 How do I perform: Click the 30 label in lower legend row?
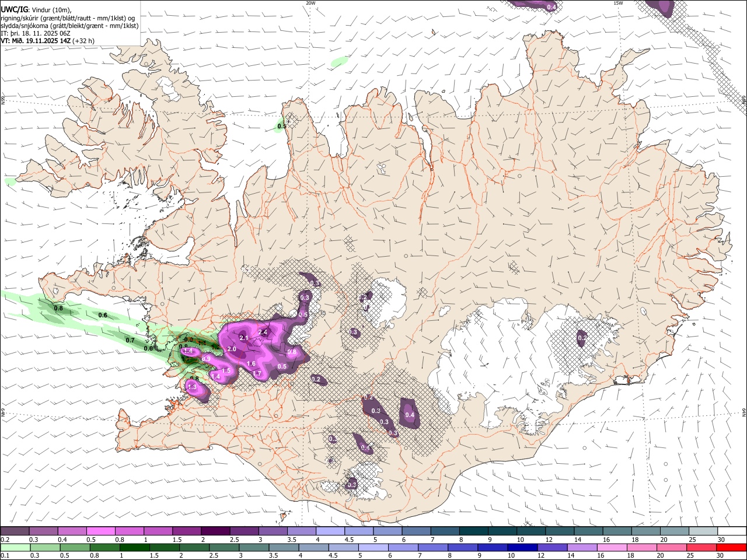(721, 556)
